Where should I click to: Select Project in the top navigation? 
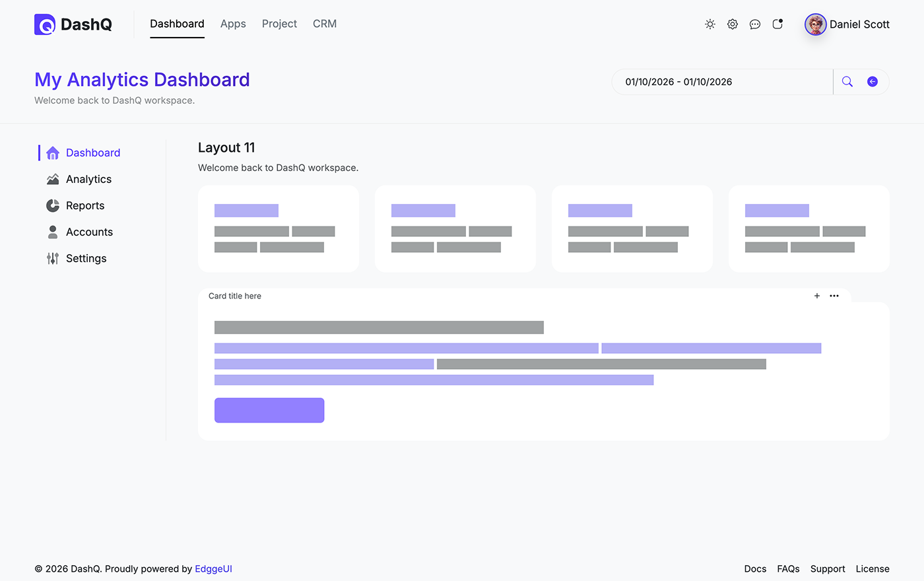(279, 24)
